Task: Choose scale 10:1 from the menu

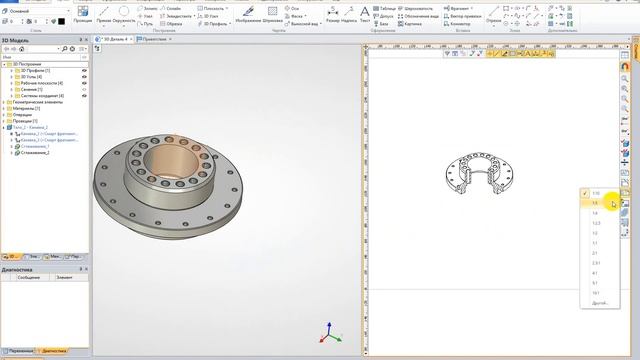Action: pyautogui.click(x=600, y=293)
